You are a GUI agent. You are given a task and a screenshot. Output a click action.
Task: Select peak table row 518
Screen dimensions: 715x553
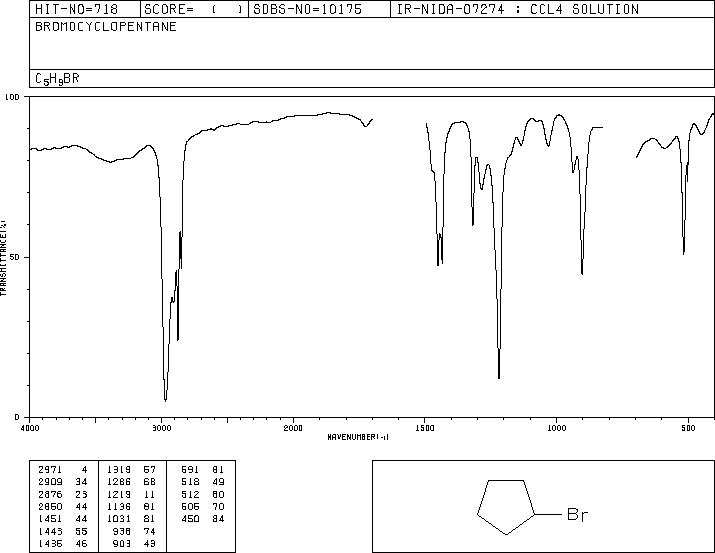coord(203,482)
